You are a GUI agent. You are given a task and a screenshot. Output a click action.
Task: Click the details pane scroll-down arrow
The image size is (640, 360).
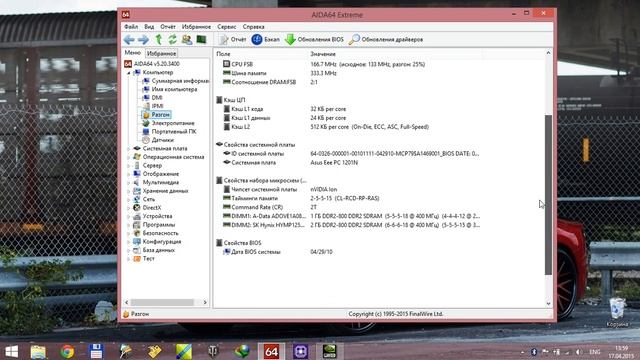coord(548,304)
